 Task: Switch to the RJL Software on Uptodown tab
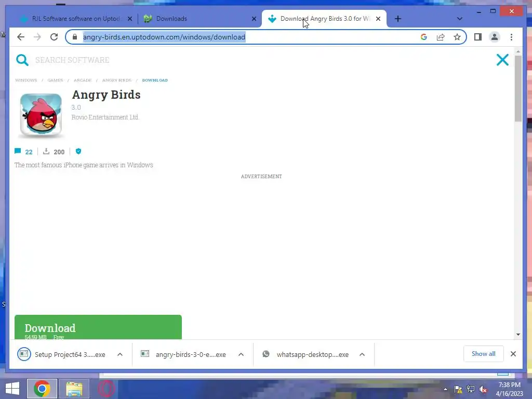coord(75,19)
